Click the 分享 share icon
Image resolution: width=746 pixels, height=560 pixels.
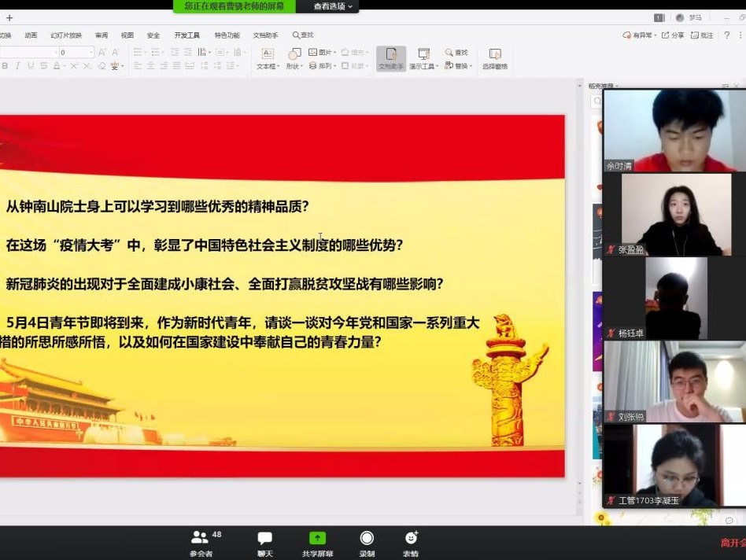point(673,35)
